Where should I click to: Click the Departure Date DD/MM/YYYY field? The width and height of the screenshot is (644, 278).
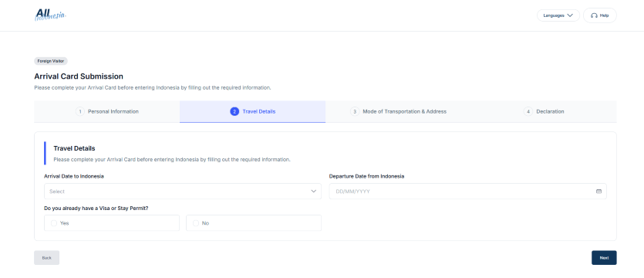pyautogui.click(x=468, y=192)
